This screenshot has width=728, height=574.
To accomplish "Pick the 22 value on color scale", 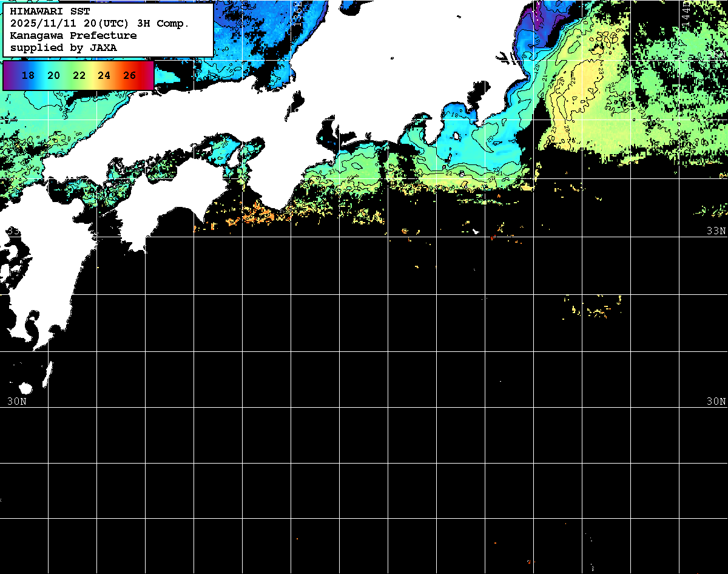I will coord(79,75).
